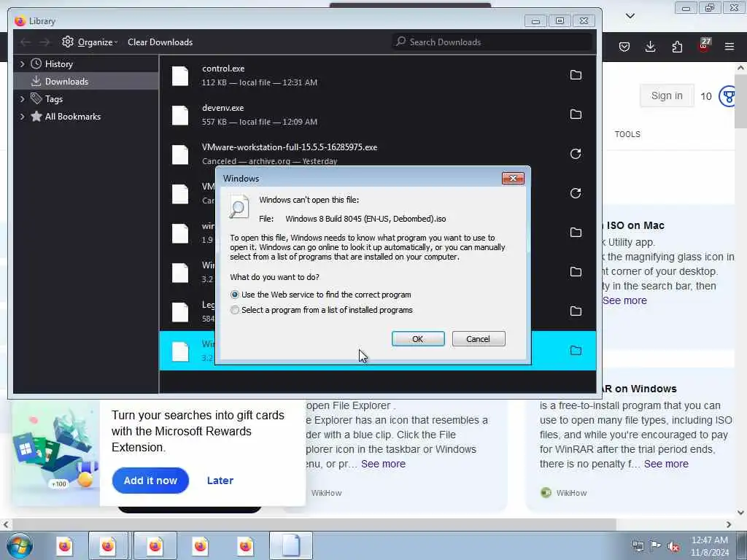Open the blank document taskbar item
747x560 pixels.
pyautogui.click(x=290, y=545)
